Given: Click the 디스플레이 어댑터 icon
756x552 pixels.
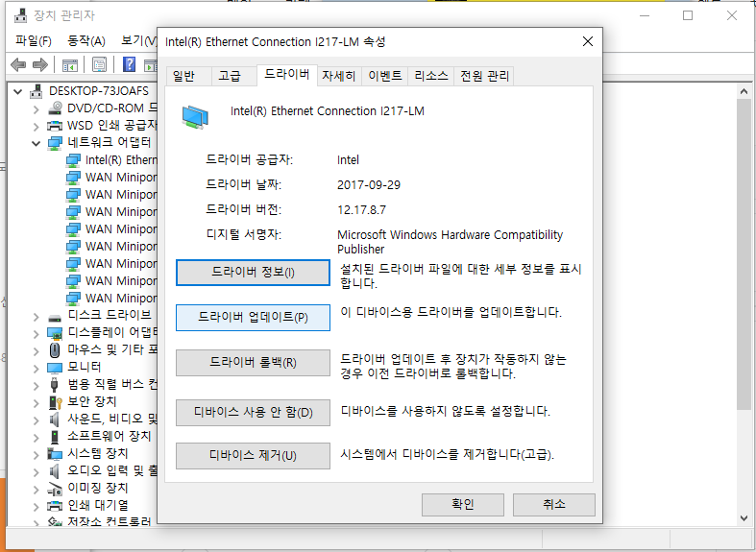Looking at the screenshot, I should [x=55, y=333].
